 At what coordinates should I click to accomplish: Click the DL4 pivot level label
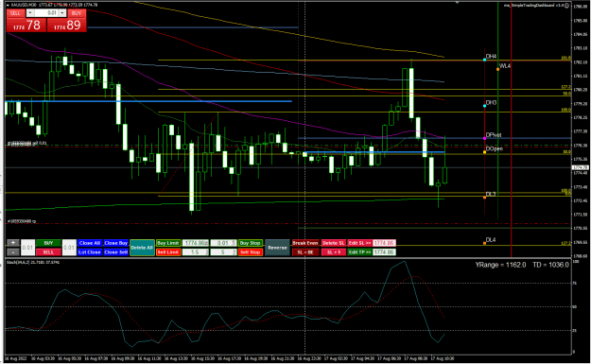491,239
